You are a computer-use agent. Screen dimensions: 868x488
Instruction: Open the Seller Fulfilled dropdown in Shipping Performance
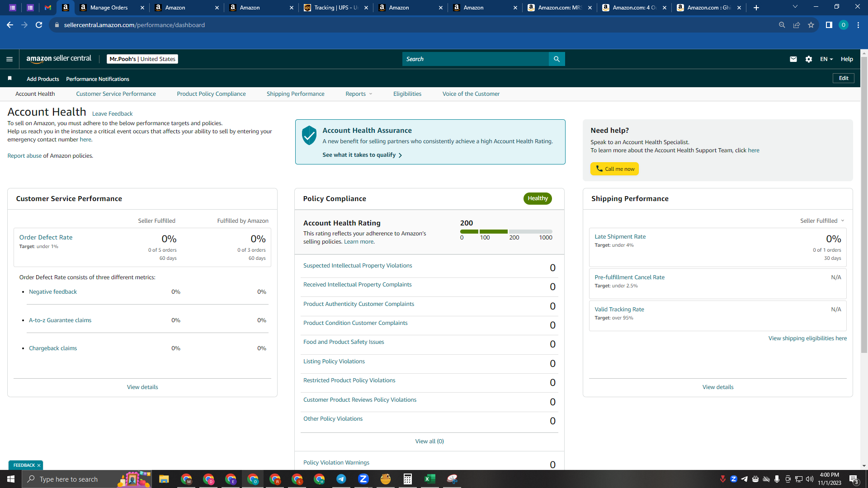822,221
